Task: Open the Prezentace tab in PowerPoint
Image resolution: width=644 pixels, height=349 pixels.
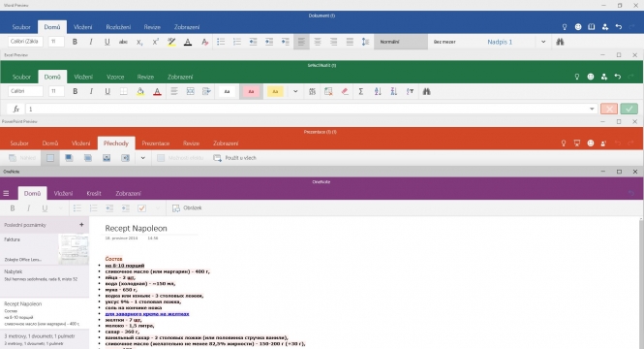Action: (x=156, y=143)
